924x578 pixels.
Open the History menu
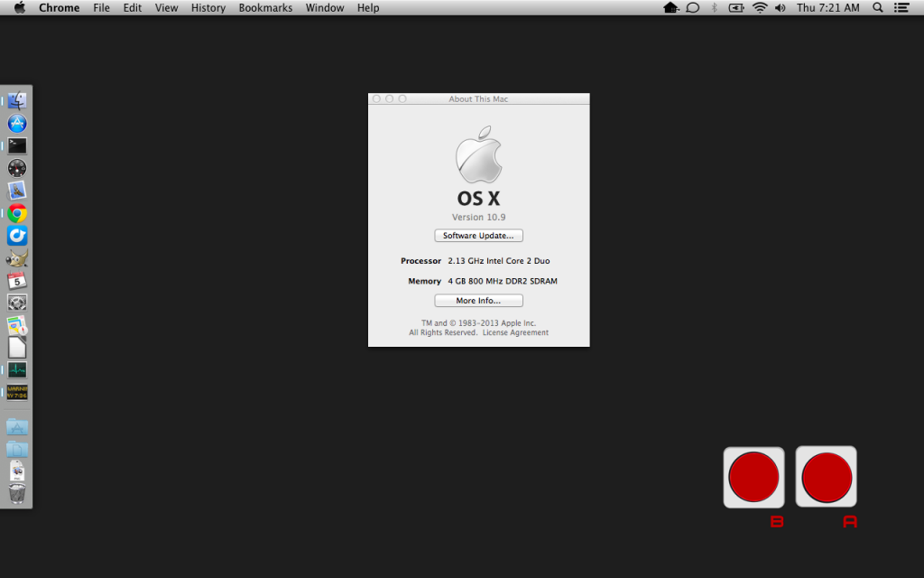[208, 7]
